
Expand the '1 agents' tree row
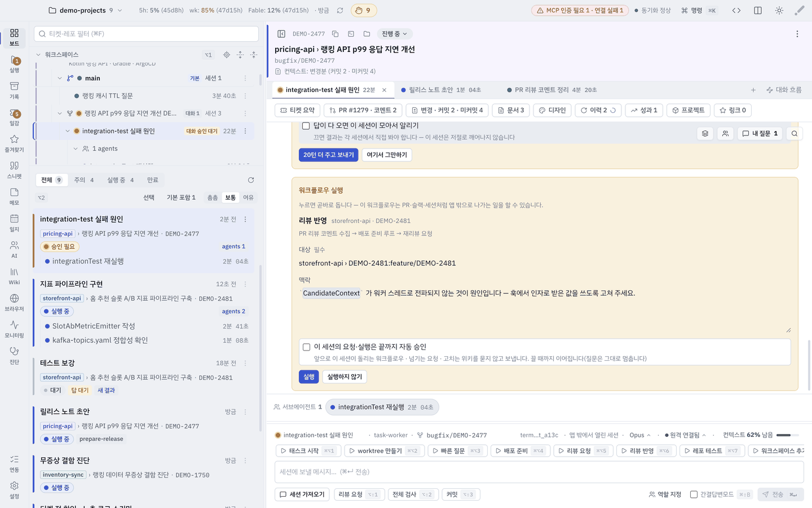click(76, 149)
